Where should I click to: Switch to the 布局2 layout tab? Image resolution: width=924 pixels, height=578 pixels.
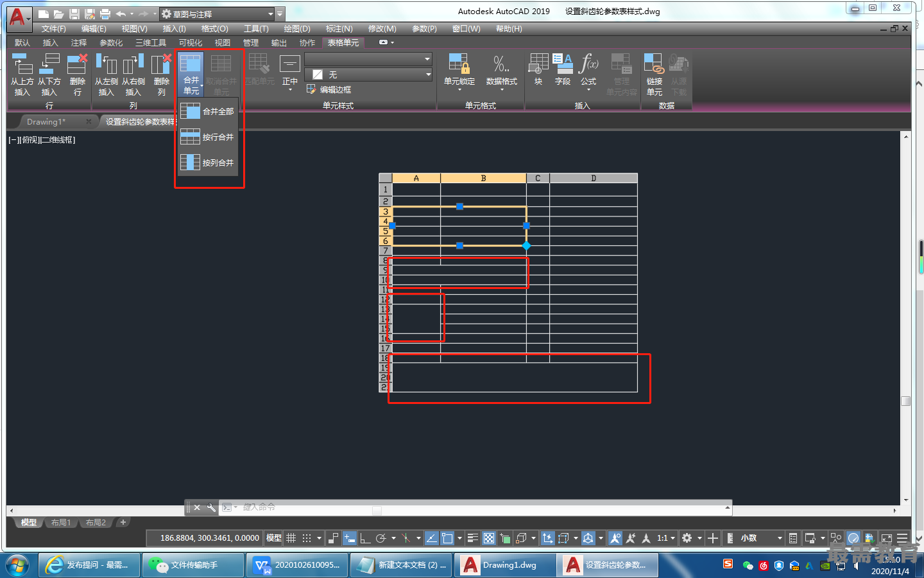(x=96, y=523)
